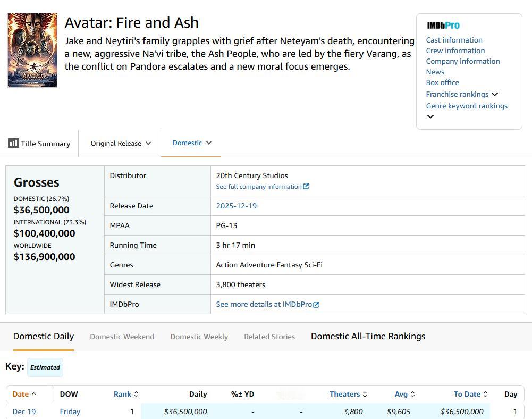Click the domestic gross $36,500,000 figure
Screen dimensions: 532x419
[x=41, y=210]
